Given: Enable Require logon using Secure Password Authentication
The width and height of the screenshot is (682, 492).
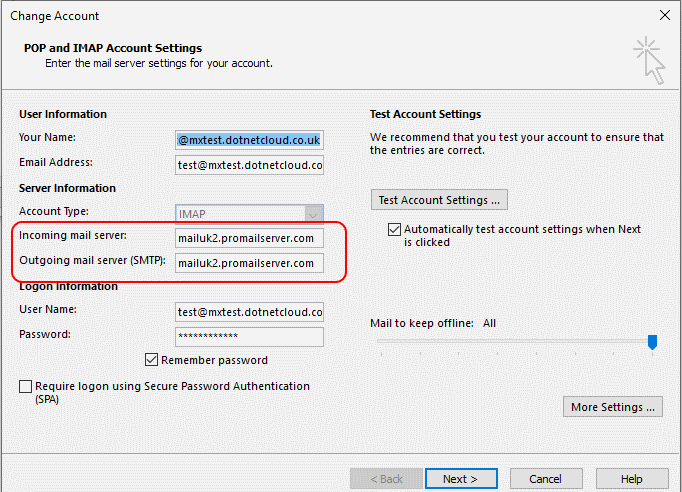Looking at the screenshot, I should pos(26,386).
